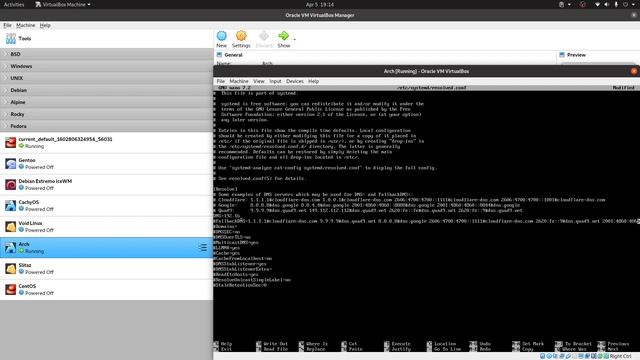Open the dropdown arrow beside Show

coord(294,39)
